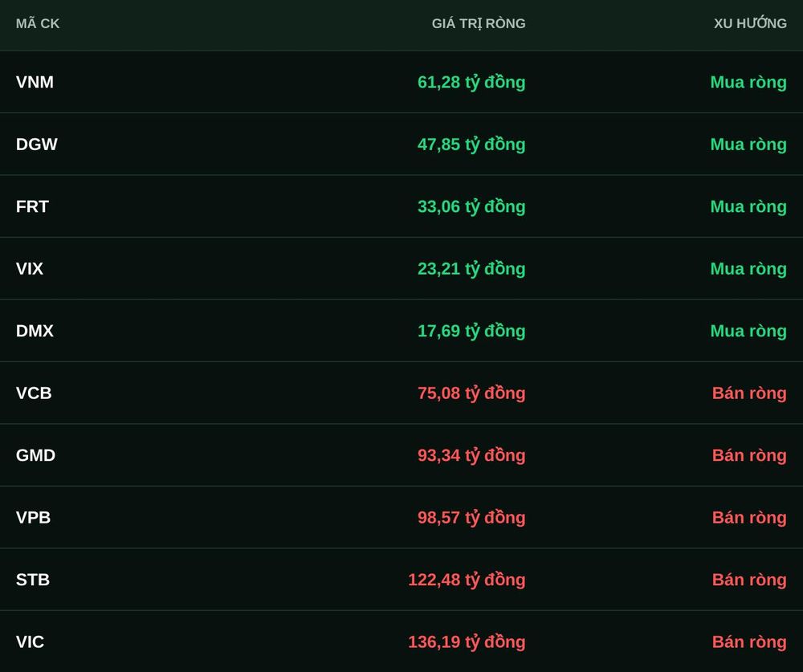This screenshot has height=672, width=803.
Task: Click value 61,28 tỷ đồng
Action: (471, 83)
